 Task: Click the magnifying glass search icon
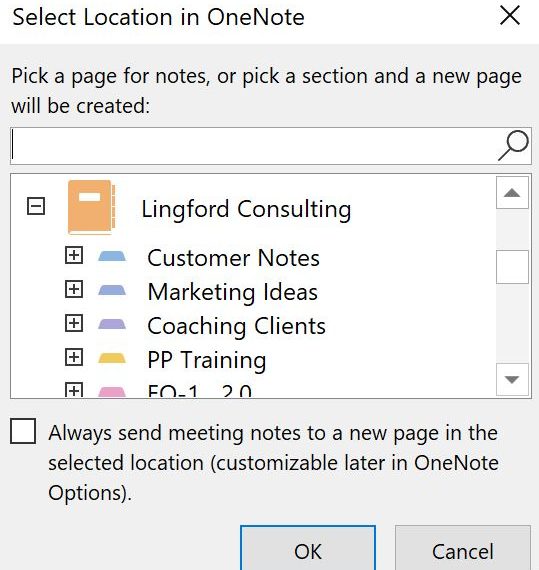pos(513,145)
